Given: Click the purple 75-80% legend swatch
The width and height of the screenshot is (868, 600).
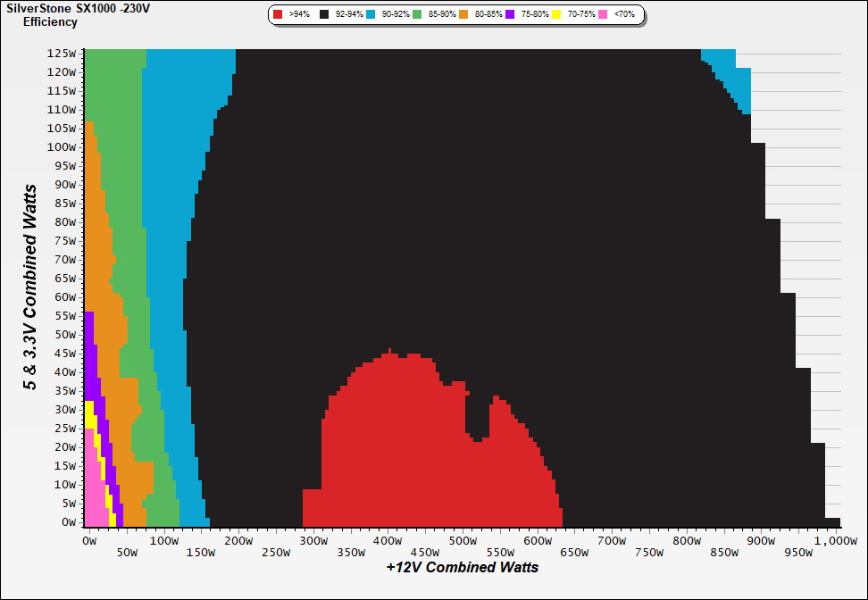Looking at the screenshot, I should [x=510, y=15].
